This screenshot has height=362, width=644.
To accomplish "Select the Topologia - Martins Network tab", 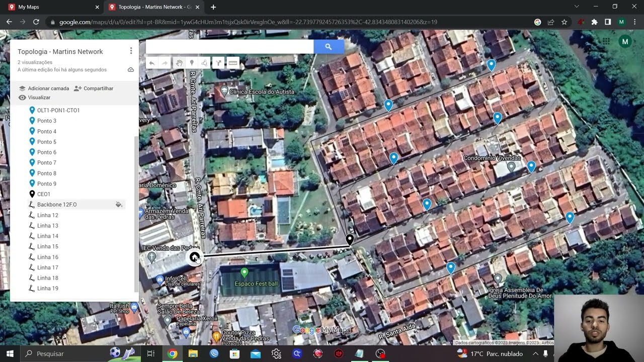I will click(154, 7).
